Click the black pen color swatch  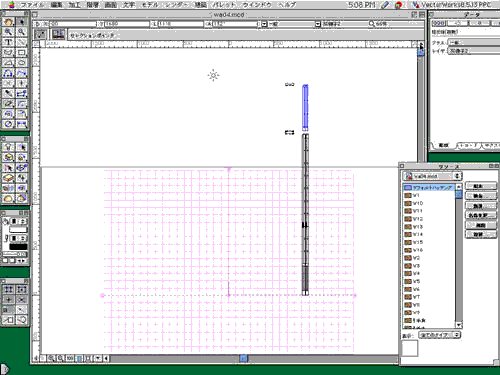(18, 247)
